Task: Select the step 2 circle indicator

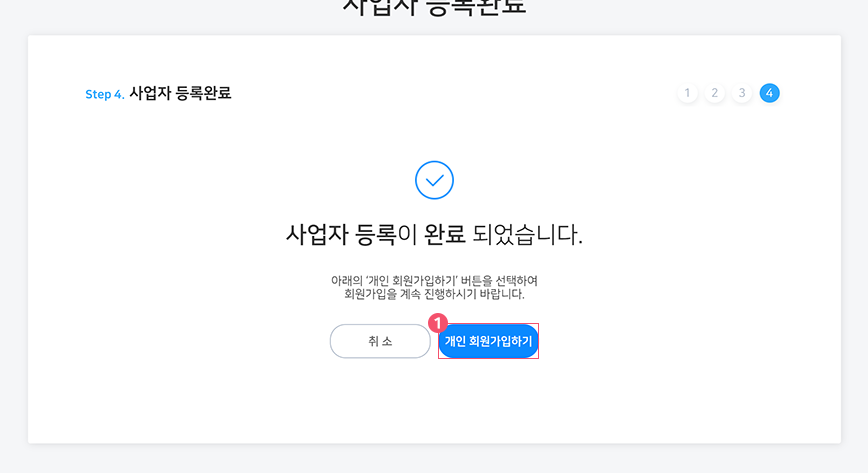Action: [715, 93]
